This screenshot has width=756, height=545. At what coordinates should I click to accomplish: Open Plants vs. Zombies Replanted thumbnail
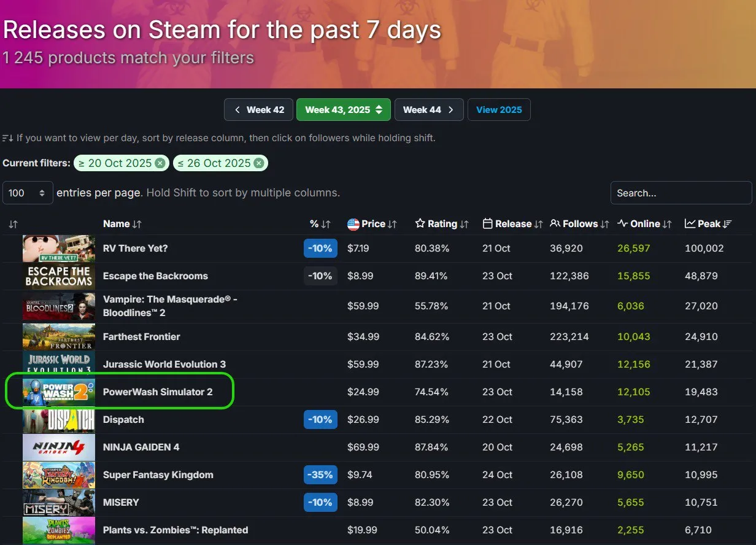(x=59, y=530)
